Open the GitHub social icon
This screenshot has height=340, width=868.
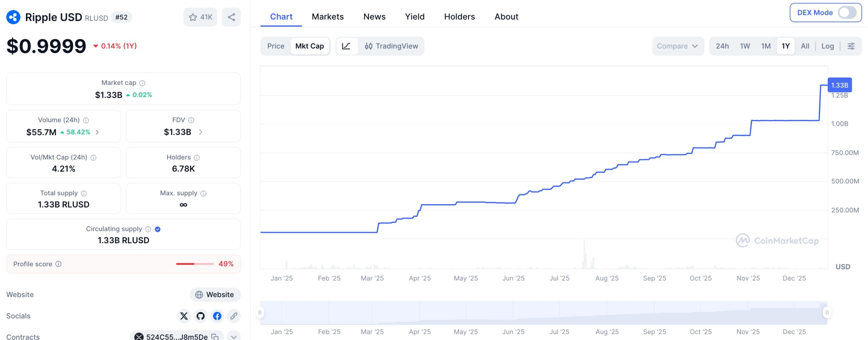[200, 316]
